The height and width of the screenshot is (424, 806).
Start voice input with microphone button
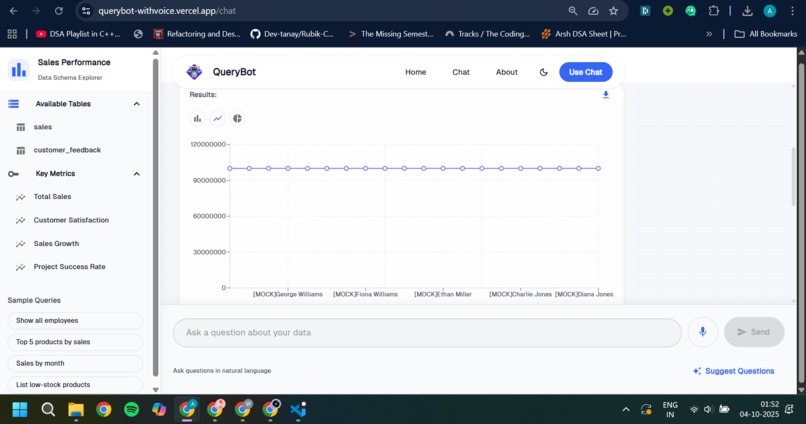pyautogui.click(x=702, y=332)
